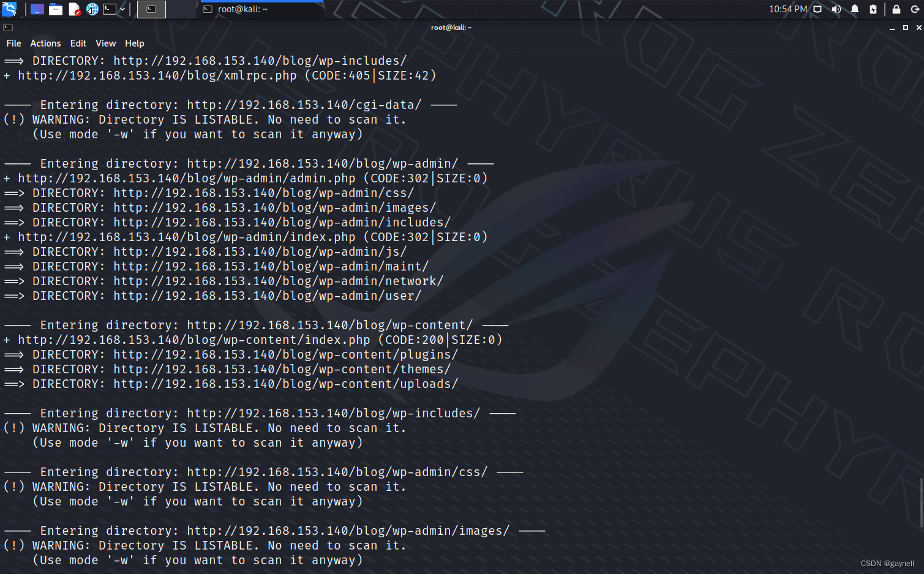Open the Actions menu
The image size is (924, 574).
pos(45,43)
